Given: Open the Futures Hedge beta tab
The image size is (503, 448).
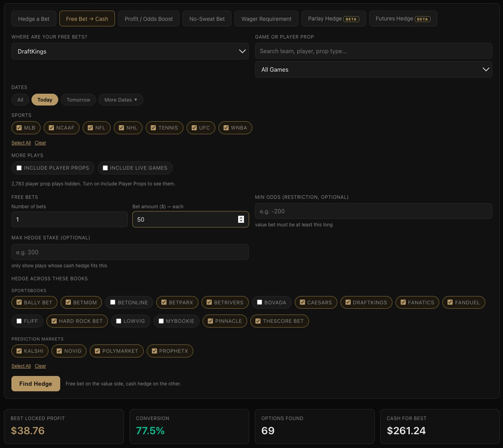Looking at the screenshot, I should click(x=403, y=19).
